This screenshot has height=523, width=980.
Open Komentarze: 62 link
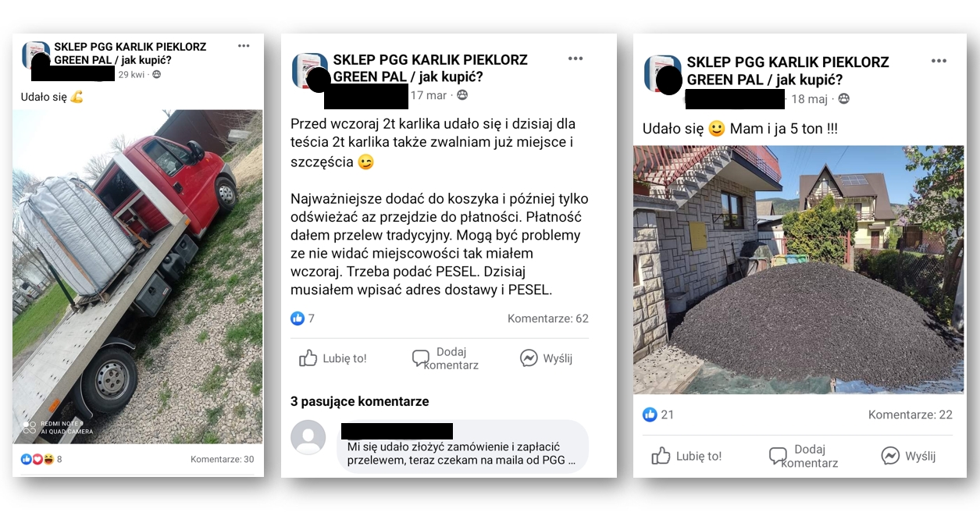click(548, 318)
